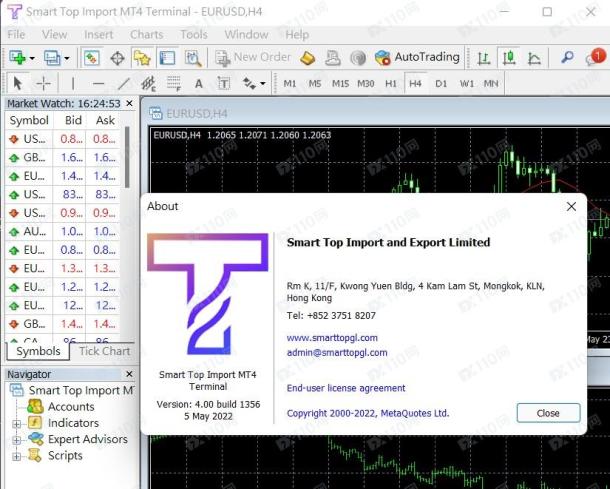The width and height of the screenshot is (610, 489).
Task: Click the Market Watch scrollbar thumb
Action: [127, 157]
